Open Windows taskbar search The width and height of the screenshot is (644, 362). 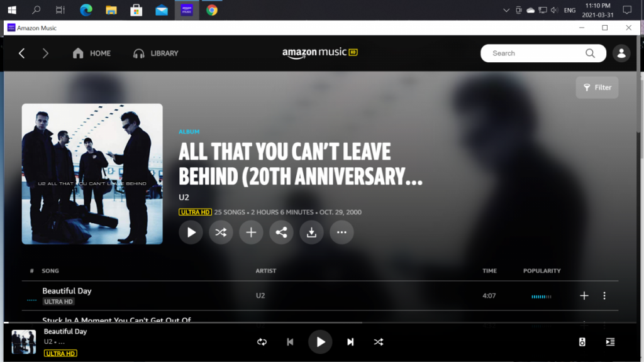click(36, 10)
